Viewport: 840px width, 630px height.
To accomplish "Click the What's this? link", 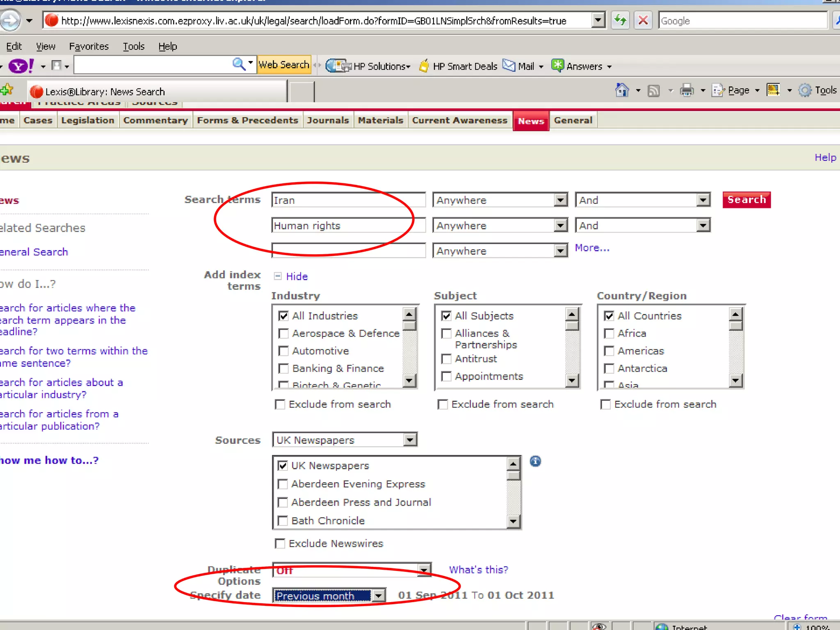I will pyautogui.click(x=478, y=570).
